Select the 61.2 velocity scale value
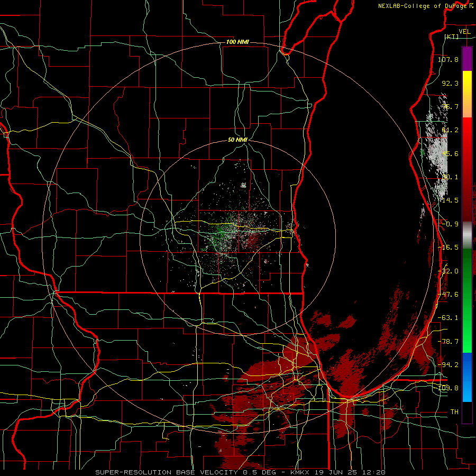476x476 pixels. pos(450,130)
